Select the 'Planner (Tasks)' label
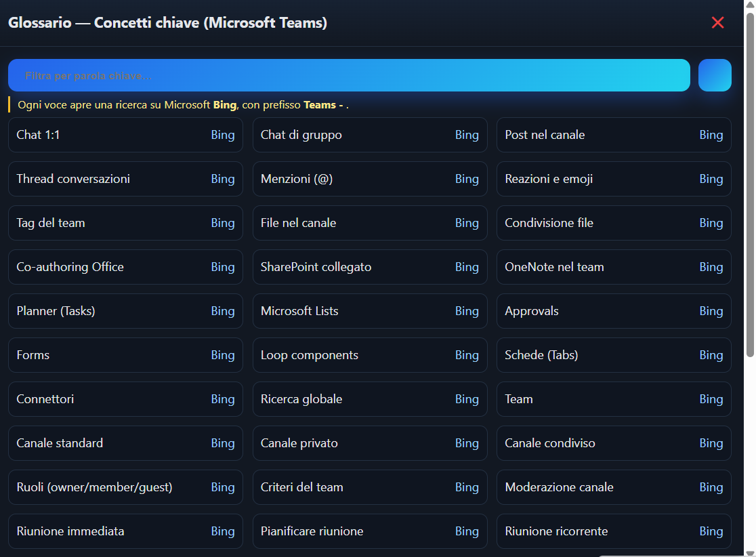The image size is (756, 557). [56, 311]
